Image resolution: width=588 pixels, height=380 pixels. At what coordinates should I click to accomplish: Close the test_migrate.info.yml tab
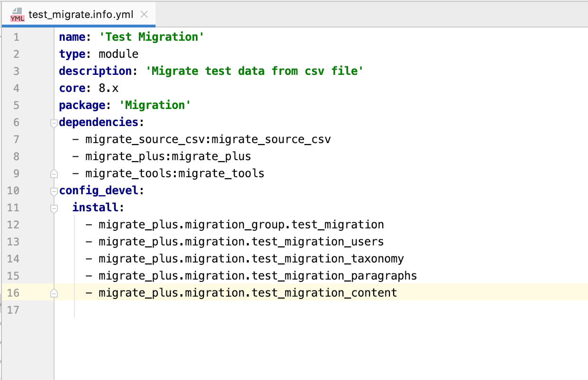click(144, 14)
